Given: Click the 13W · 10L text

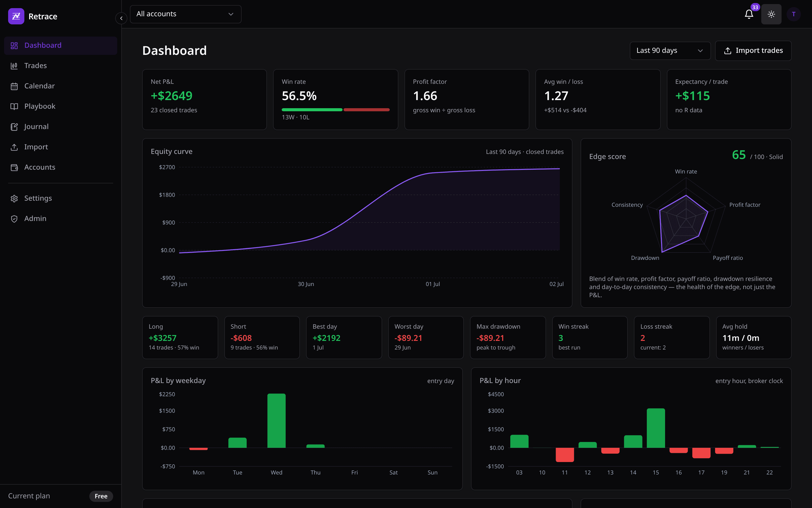Looking at the screenshot, I should pyautogui.click(x=296, y=117).
